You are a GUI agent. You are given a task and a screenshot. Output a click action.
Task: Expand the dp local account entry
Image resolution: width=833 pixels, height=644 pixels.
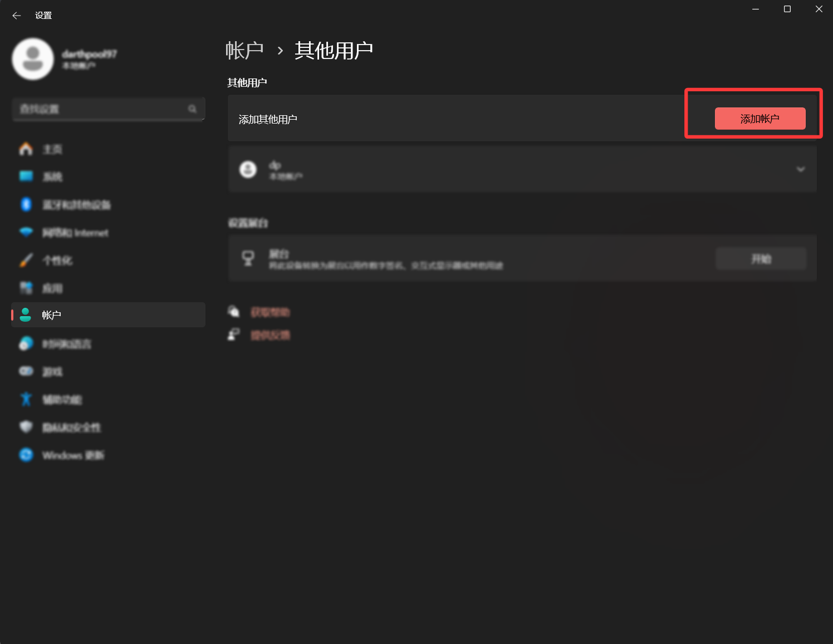click(x=800, y=169)
